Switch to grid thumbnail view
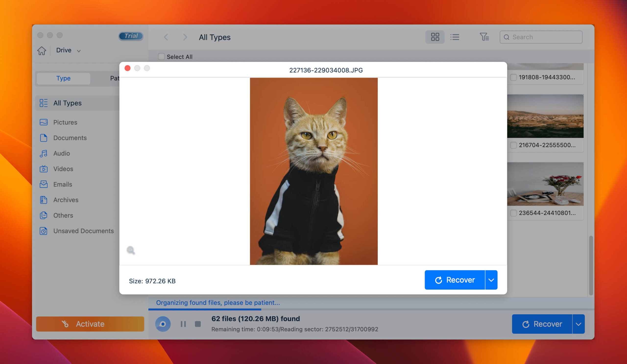 (x=435, y=37)
